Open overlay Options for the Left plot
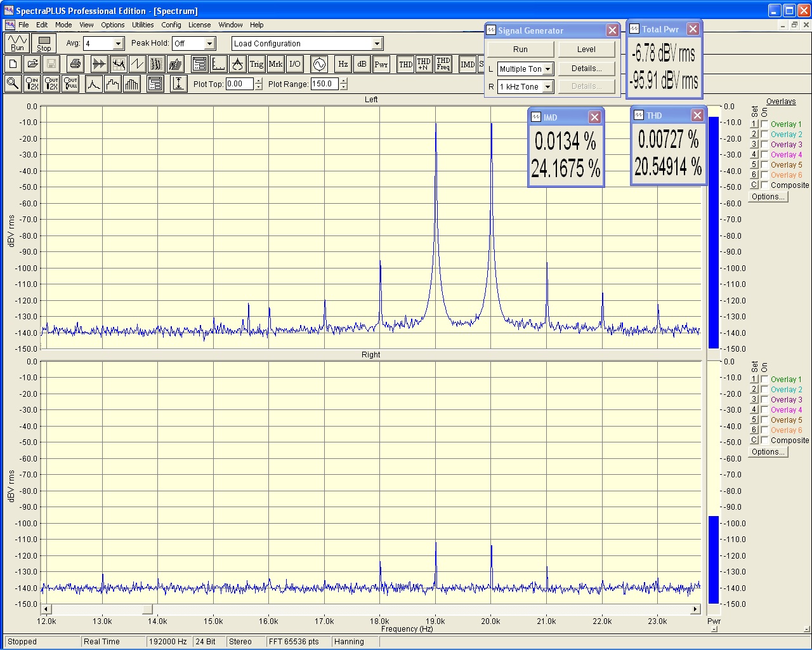 point(768,197)
